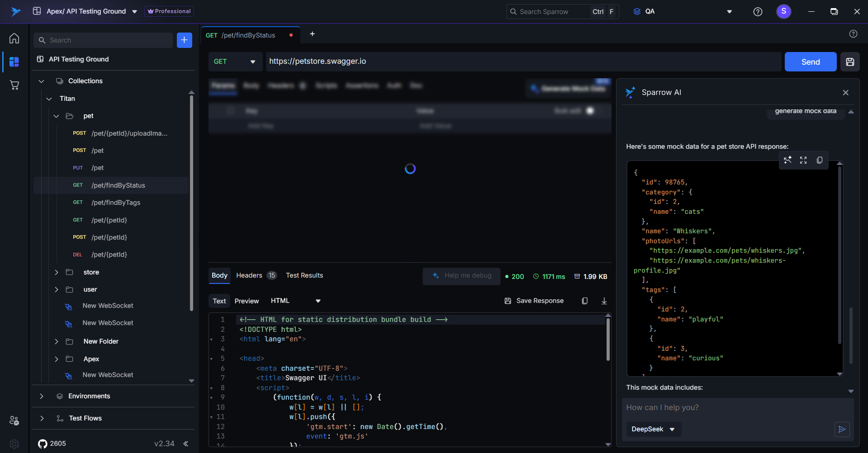
Task: Expand the store folder
Action: pyautogui.click(x=57, y=272)
